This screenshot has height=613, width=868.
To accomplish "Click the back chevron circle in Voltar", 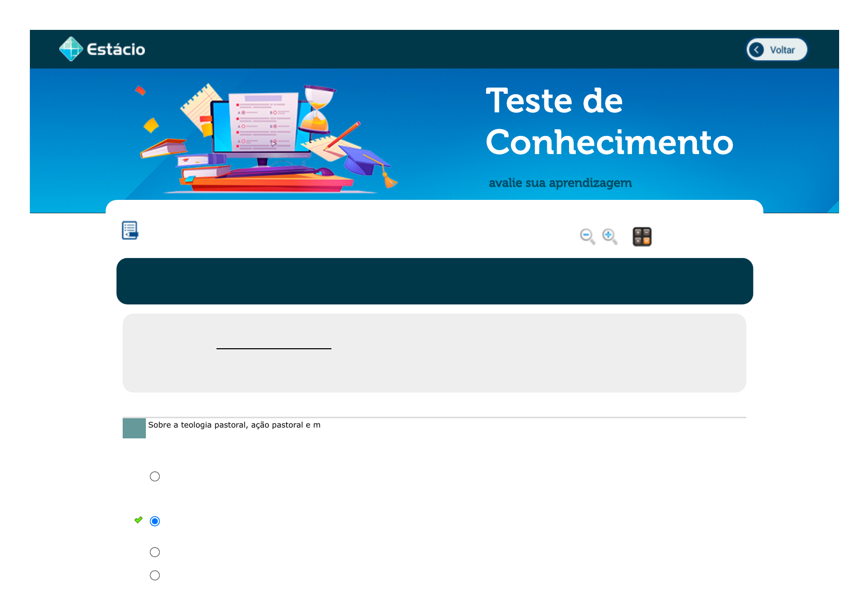I will point(757,49).
